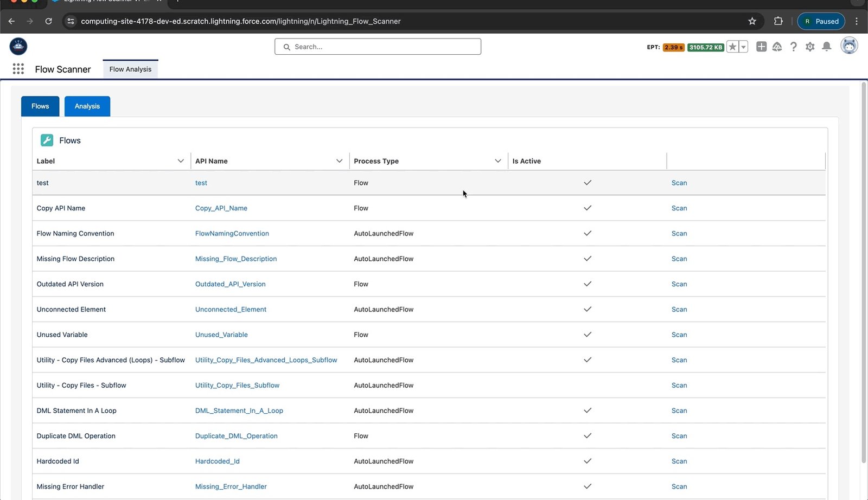Open the user profile avatar

(x=849, y=46)
